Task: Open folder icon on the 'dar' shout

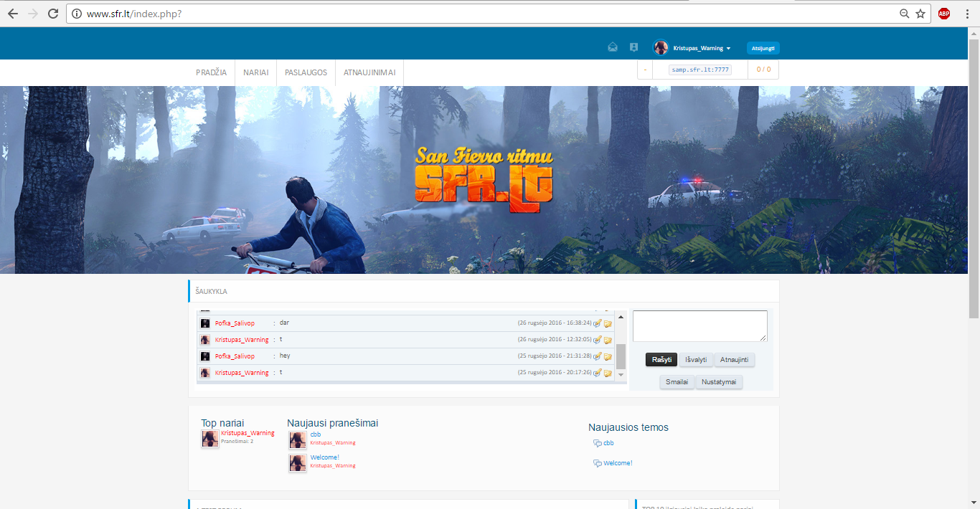Action: pyautogui.click(x=608, y=323)
